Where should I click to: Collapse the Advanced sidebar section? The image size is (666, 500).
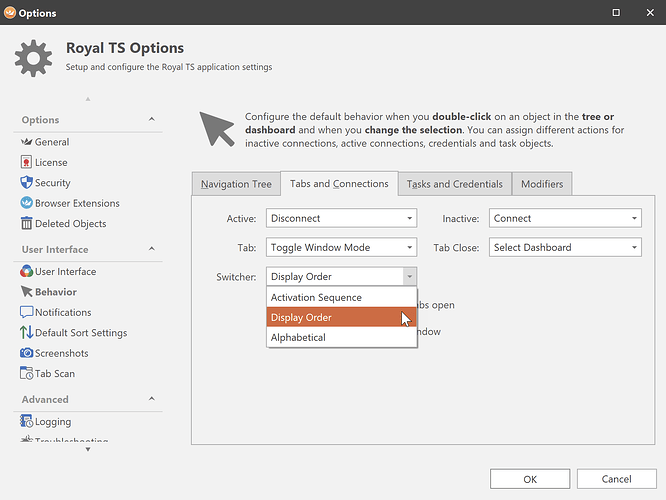(152, 400)
